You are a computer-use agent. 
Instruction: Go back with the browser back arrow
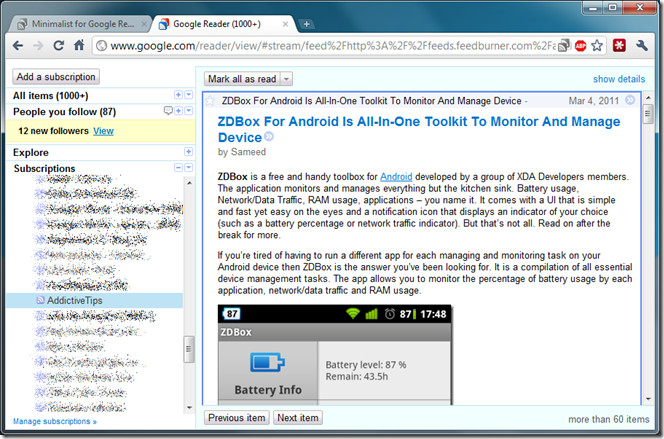18,45
